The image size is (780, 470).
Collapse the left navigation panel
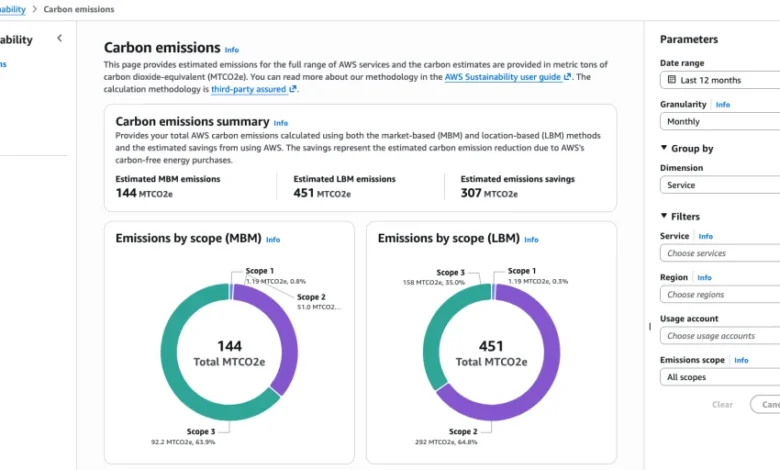coord(59,39)
